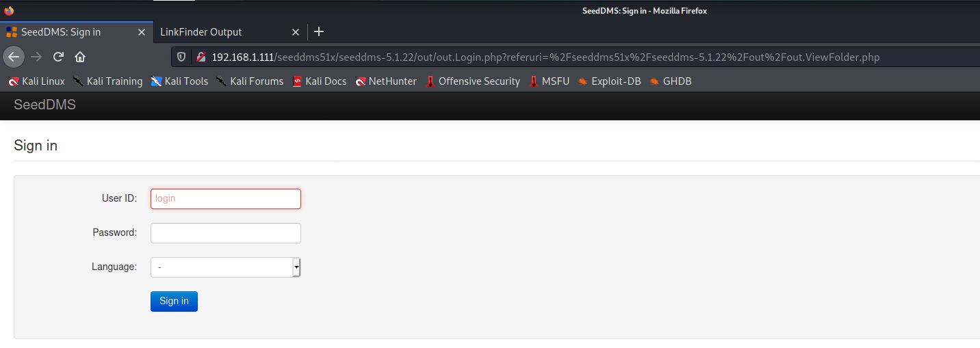The height and width of the screenshot is (348, 980).
Task: Go to the browser home page
Action: (80, 57)
